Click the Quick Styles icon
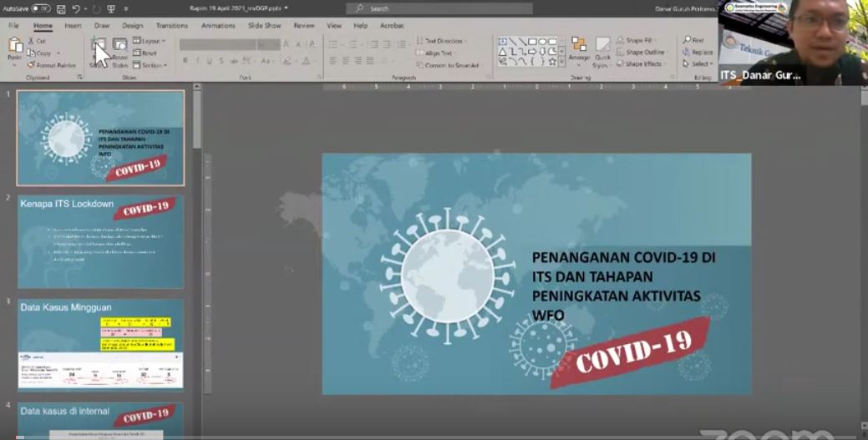The height and width of the screenshot is (440, 868). (x=602, y=50)
